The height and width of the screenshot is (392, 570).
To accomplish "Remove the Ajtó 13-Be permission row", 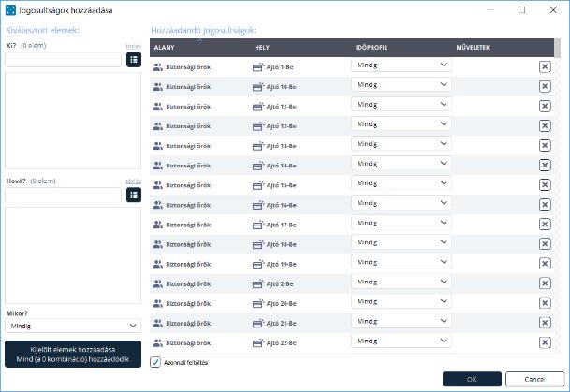I will click(x=545, y=146).
